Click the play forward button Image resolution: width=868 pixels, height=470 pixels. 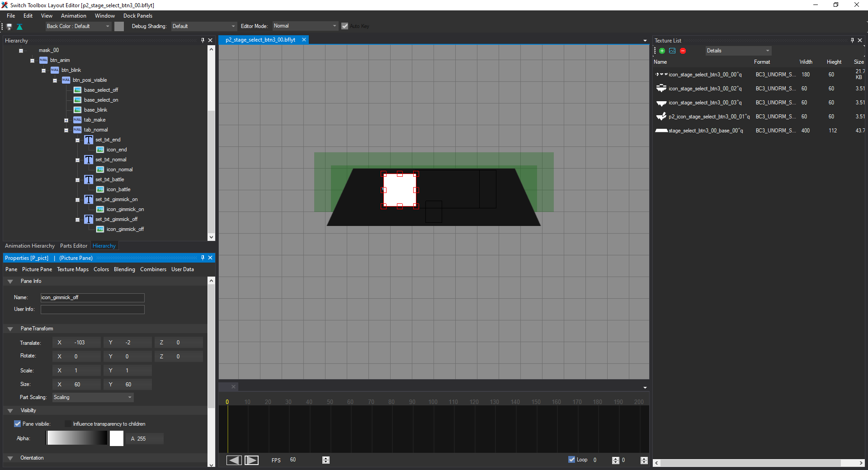click(251, 460)
